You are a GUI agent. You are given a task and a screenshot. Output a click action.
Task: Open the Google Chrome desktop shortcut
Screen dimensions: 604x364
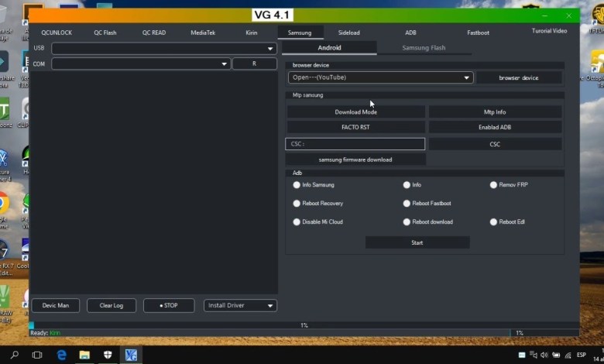[4, 204]
